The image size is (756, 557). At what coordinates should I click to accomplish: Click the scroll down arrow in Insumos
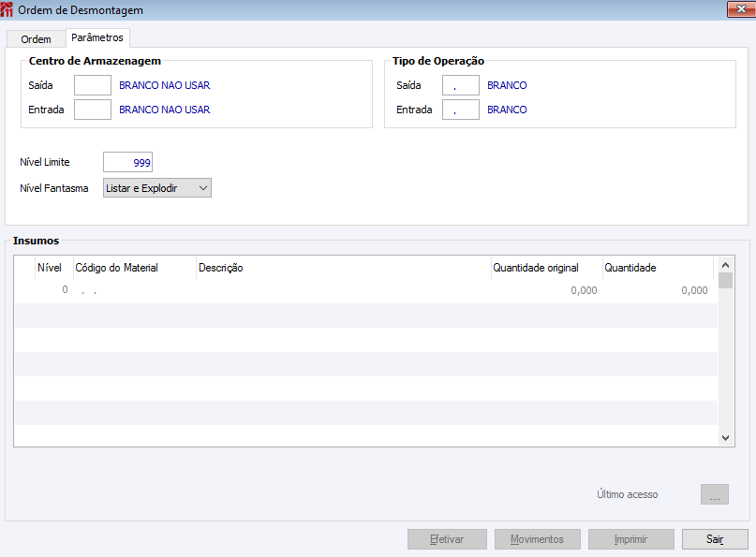726,438
